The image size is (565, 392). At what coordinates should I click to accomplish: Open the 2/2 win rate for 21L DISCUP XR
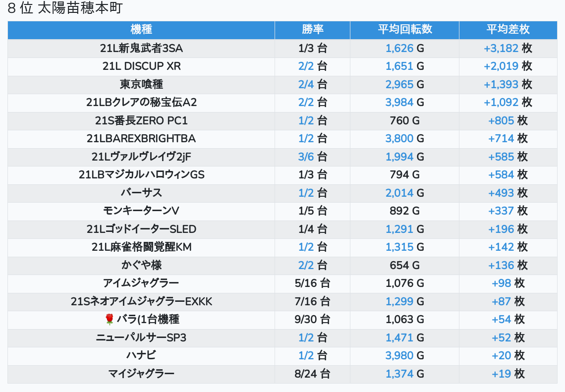pos(306,66)
